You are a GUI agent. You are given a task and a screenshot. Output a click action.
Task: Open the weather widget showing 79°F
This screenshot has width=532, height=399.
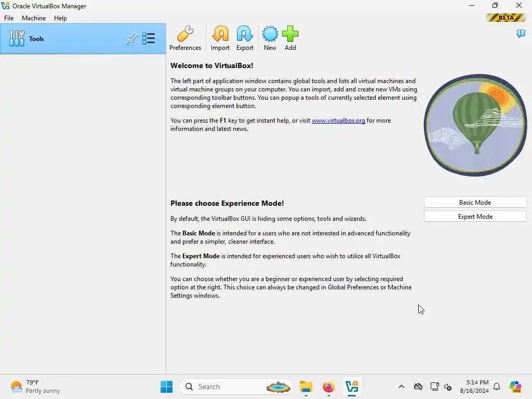point(35,387)
